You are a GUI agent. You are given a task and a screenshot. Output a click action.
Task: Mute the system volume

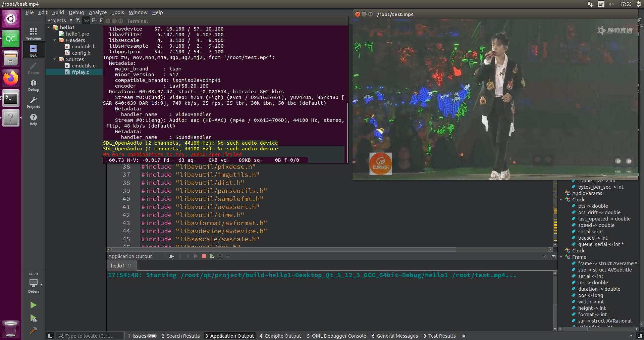tap(611, 4)
